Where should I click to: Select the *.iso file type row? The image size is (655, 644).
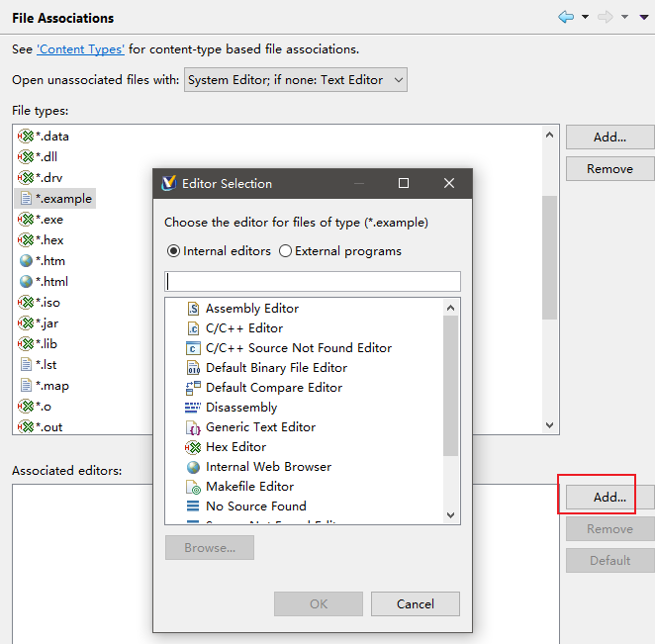pyautogui.click(x=39, y=303)
